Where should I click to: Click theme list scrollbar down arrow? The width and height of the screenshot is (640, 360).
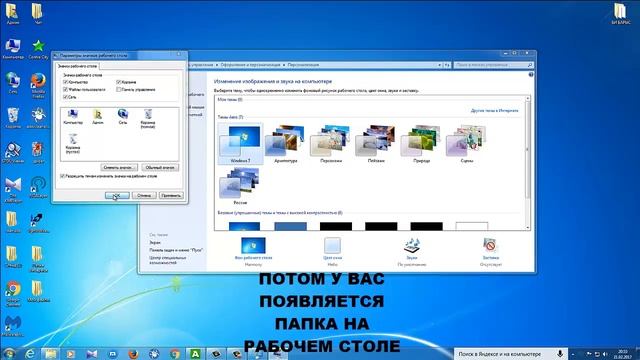(x=527, y=227)
